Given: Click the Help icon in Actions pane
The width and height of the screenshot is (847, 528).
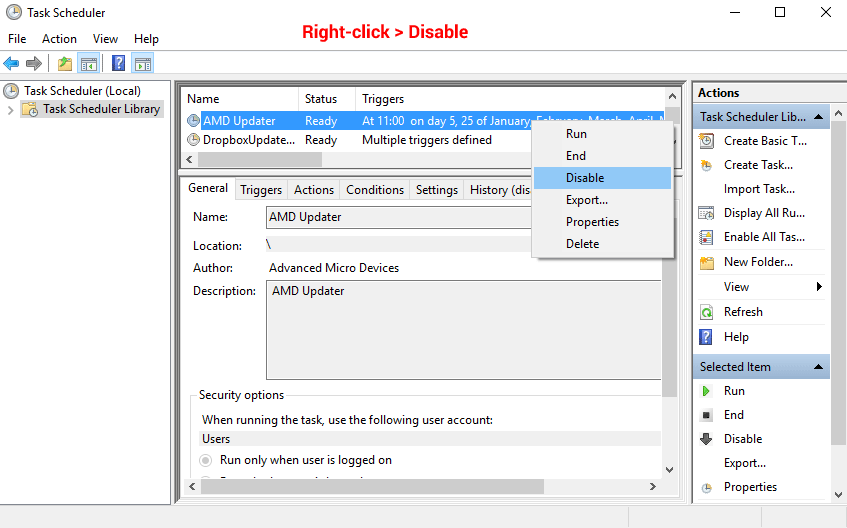Looking at the screenshot, I should tap(705, 337).
